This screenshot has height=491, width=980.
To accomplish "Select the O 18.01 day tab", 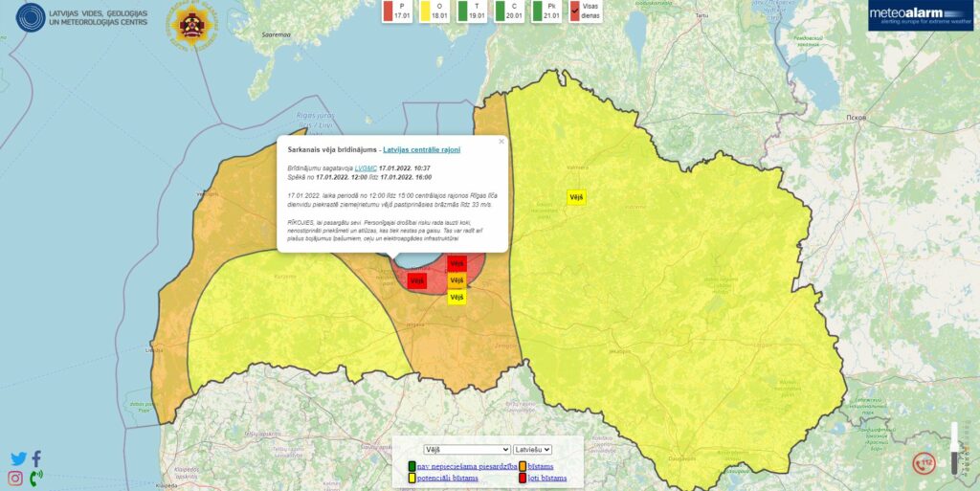I will (x=437, y=11).
